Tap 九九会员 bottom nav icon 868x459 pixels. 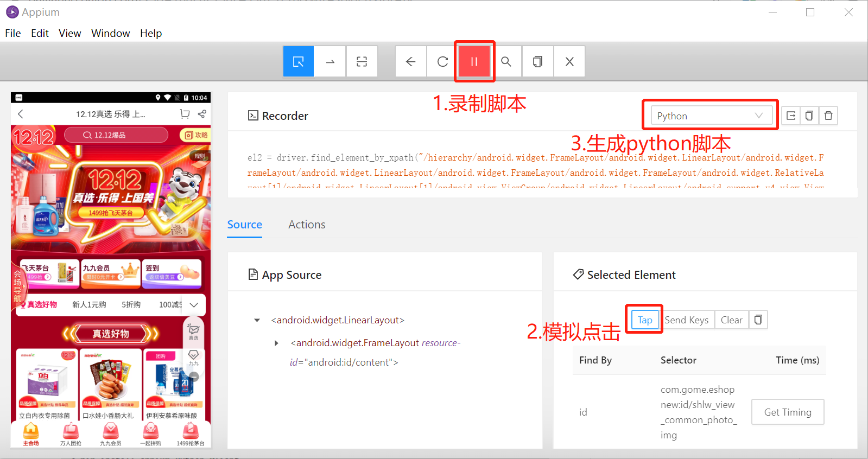pos(111,435)
